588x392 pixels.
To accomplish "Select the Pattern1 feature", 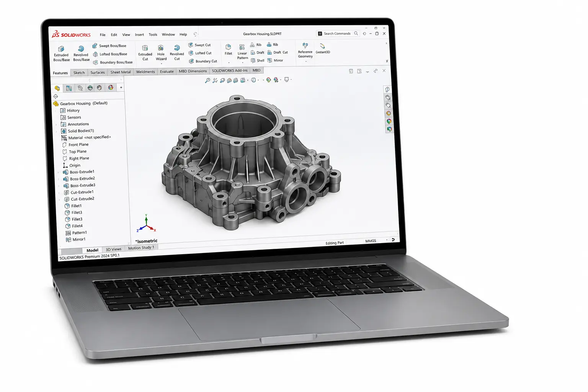I will coord(76,233).
